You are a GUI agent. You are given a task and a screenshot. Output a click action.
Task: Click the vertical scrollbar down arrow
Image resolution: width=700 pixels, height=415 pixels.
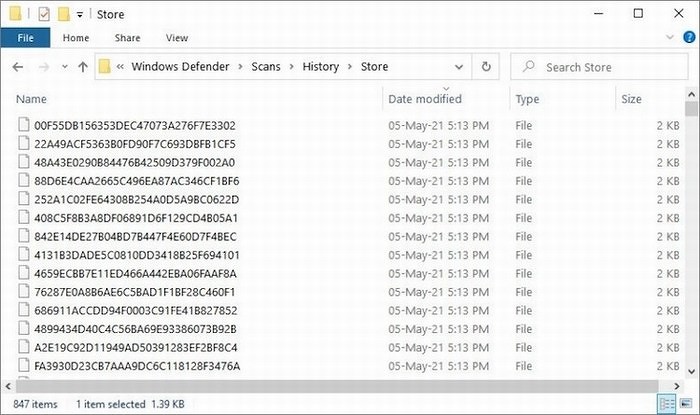click(692, 371)
